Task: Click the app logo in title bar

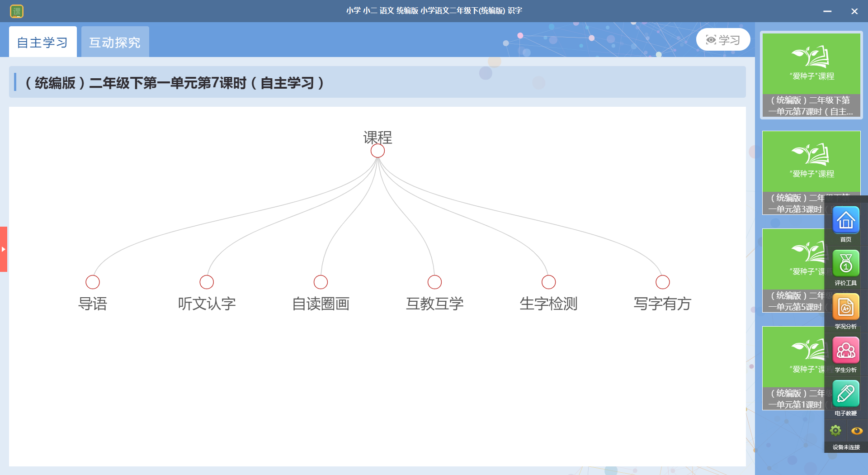Action: coord(17,11)
